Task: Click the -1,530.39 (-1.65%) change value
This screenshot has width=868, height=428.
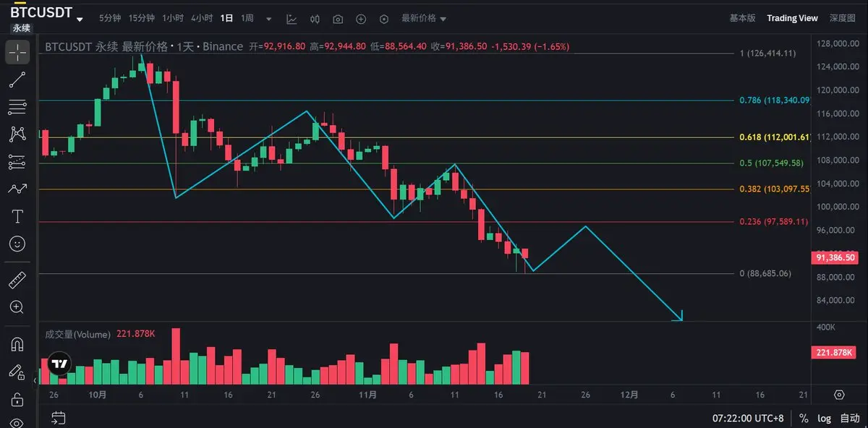Action: click(530, 46)
